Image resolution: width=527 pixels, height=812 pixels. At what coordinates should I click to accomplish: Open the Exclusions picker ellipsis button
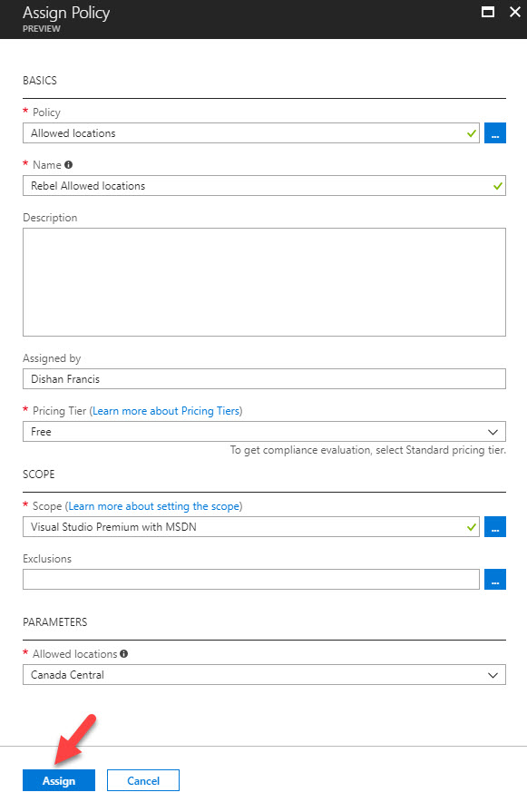coord(495,580)
